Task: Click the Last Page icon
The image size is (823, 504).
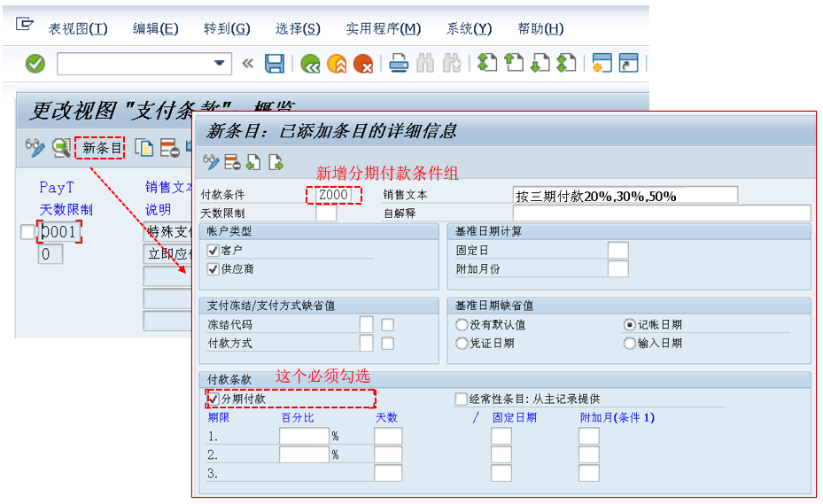Action: [x=566, y=63]
